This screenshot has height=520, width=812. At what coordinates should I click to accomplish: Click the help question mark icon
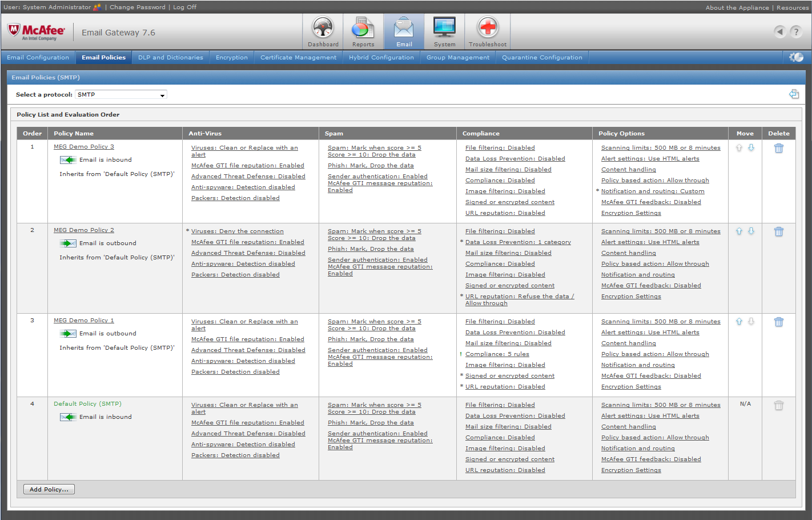click(x=796, y=31)
